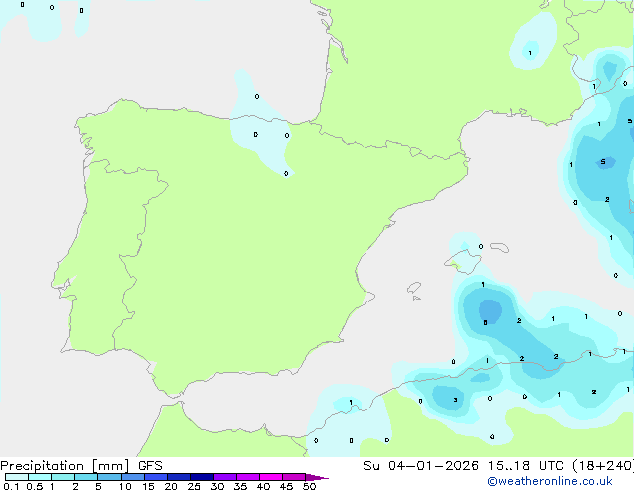634x490 pixels.
Task: Click the legend value "10"
Action: click(125, 486)
